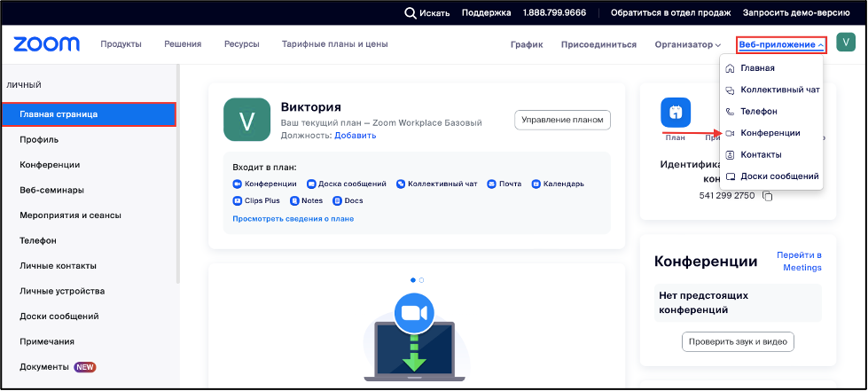
Task: Click Присоединиться in the header
Action: click(598, 44)
